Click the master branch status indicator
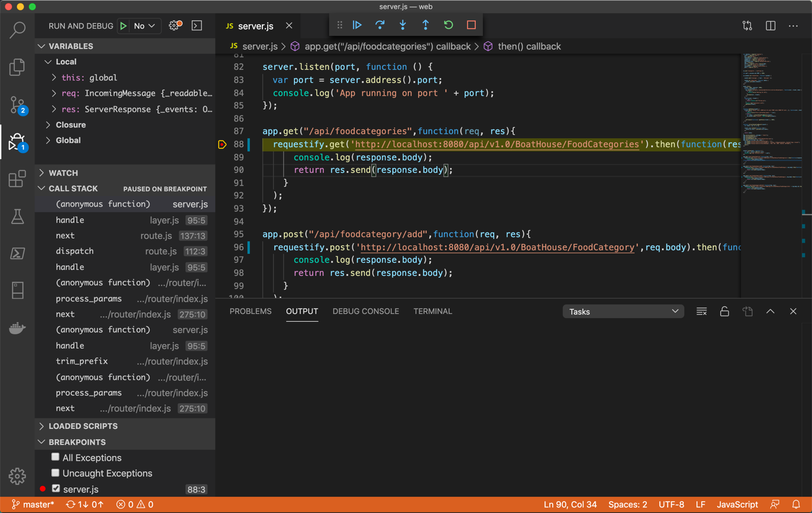Image resolution: width=812 pixels, height=513 pixels. tap(33, 505)
